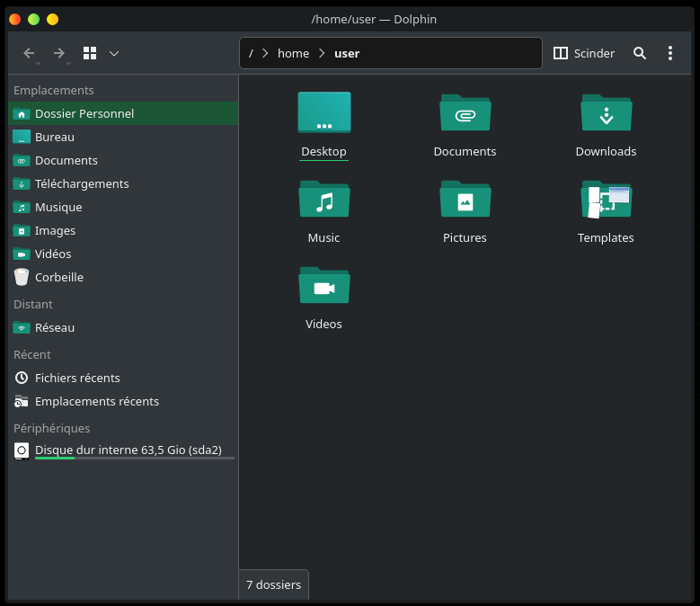Viewport: 700px width, 606px height.
Task: Open Téléchargements in Places panel
Action: coord(82,183)
